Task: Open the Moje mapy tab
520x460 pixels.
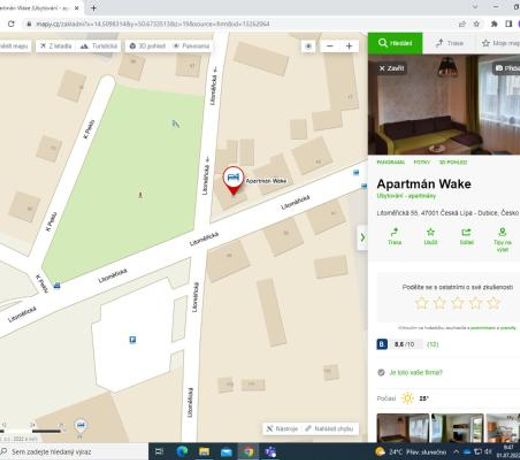Action: (x=500, y=43)
